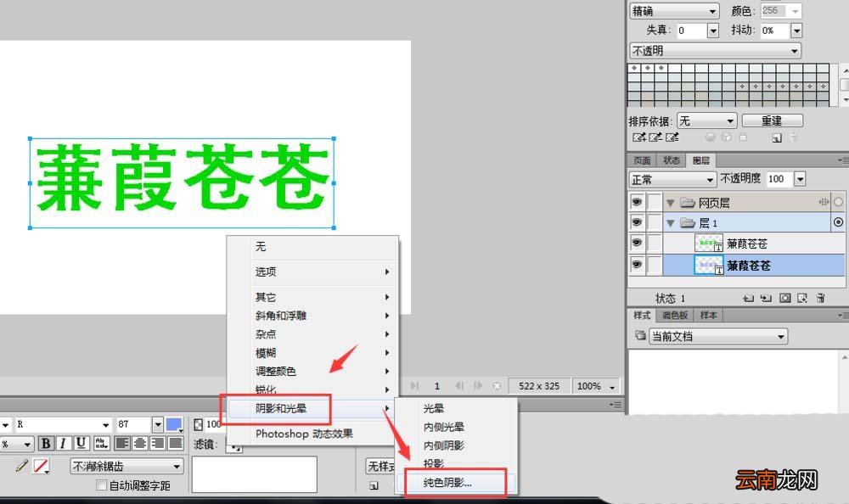Click the Italic text formatting button
Screen dimensions: 849x504
[64, 444]
